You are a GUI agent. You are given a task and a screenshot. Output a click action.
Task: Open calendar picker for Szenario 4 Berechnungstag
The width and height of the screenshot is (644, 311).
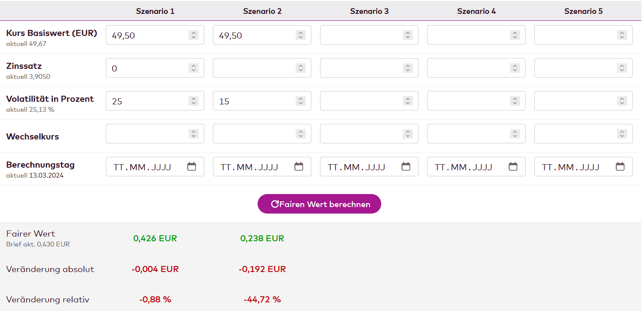tap(513, 166)
